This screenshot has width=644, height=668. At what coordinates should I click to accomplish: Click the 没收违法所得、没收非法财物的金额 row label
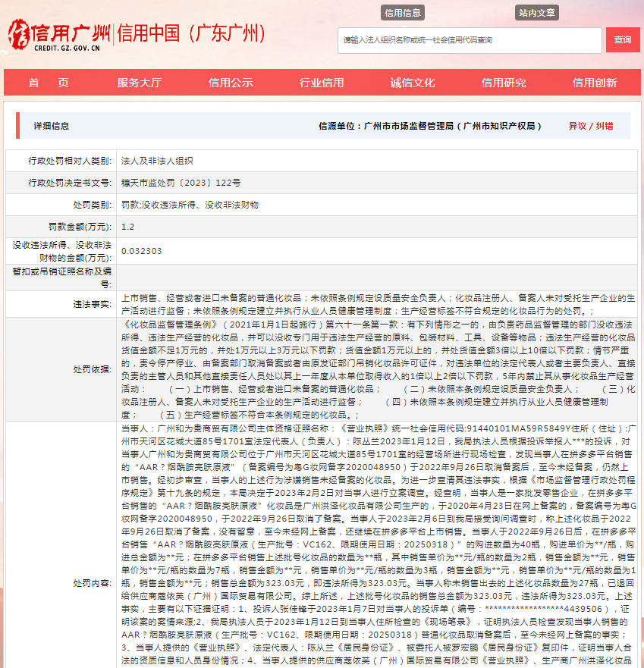pos(62,251)
